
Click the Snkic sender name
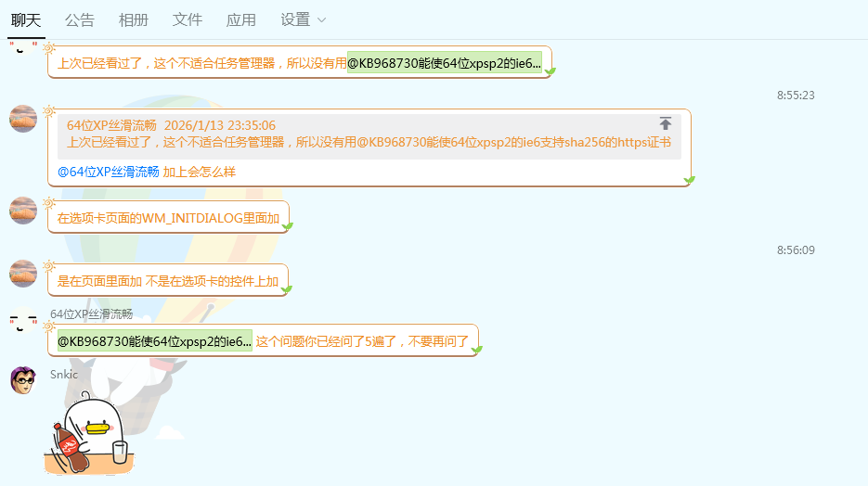(64, 375)
